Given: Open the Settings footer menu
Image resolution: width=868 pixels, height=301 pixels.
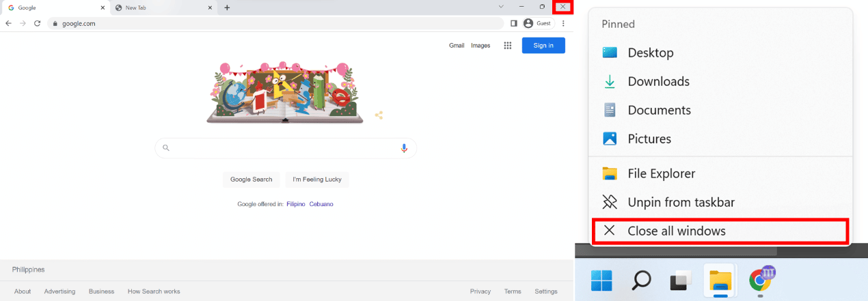Looking at the screenshot, I should coord(546,291).
